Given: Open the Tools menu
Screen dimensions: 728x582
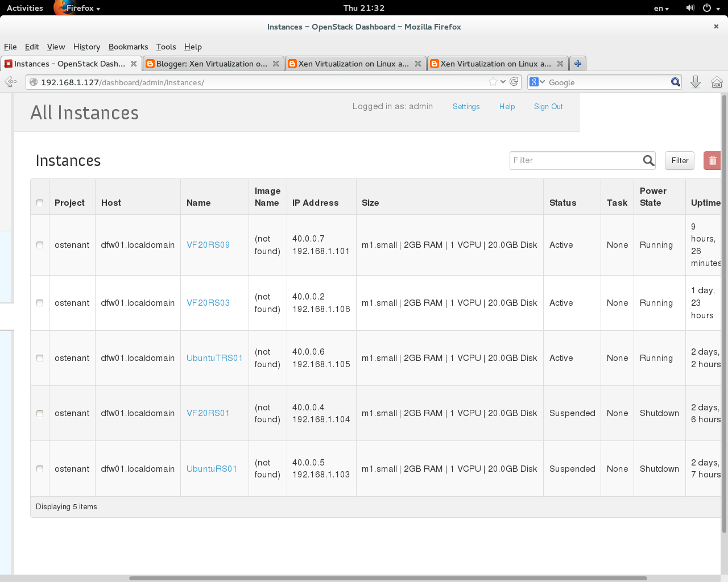Looking at the screenshot, I should (166, 47).
